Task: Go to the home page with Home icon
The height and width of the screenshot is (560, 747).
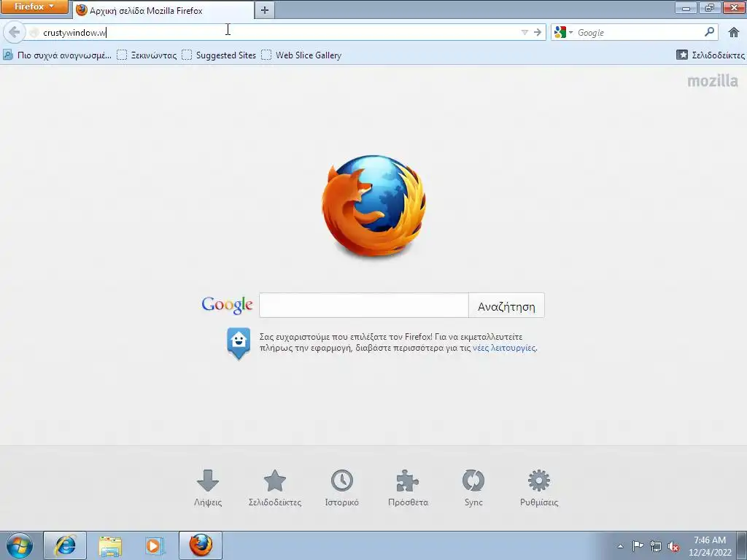Action: click(734, 32)
